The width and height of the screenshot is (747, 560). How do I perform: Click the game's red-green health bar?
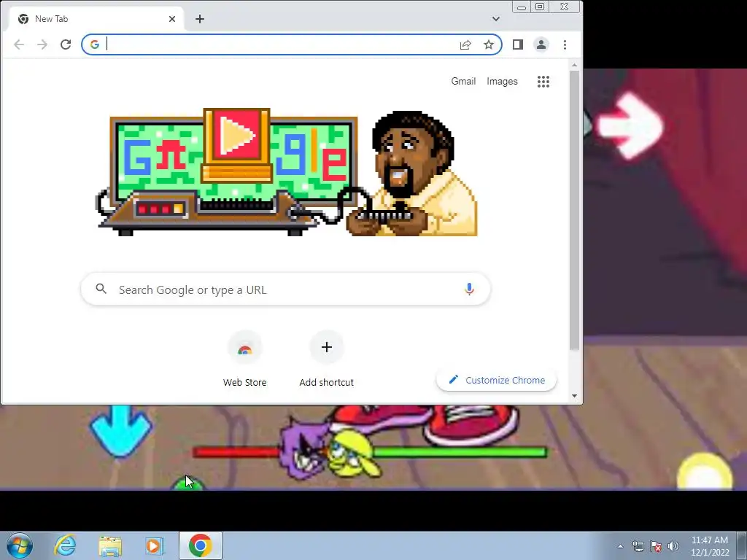[x=371, y=451]
